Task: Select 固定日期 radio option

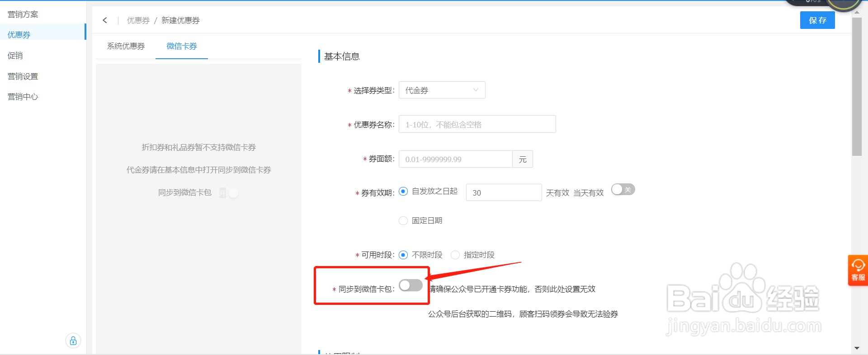Action: pyautogui.click(x=403, y=220)
